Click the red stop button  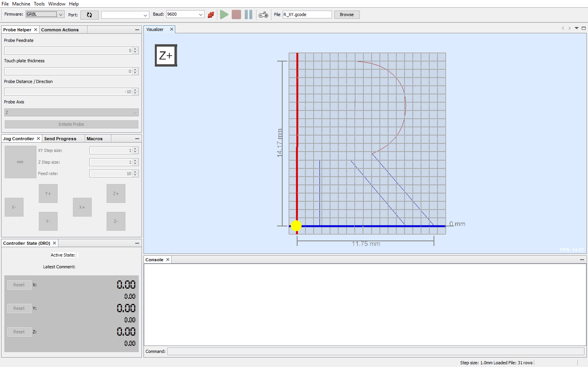236,14
